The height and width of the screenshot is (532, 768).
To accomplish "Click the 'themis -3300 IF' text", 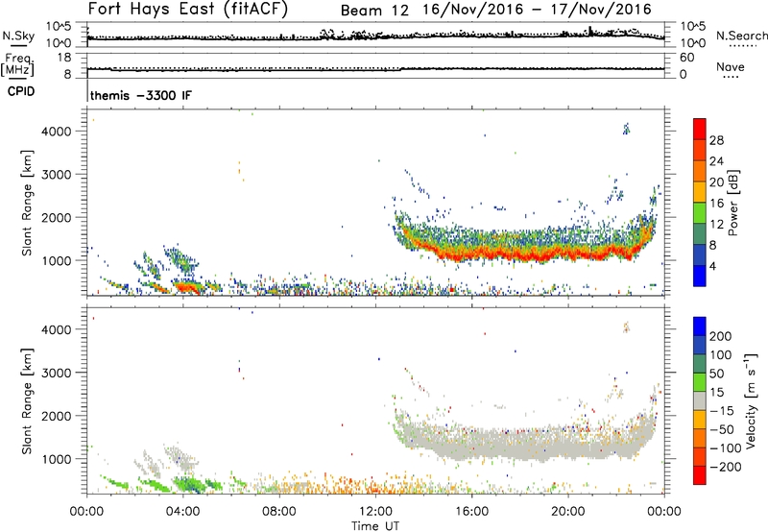I will 141,95.
